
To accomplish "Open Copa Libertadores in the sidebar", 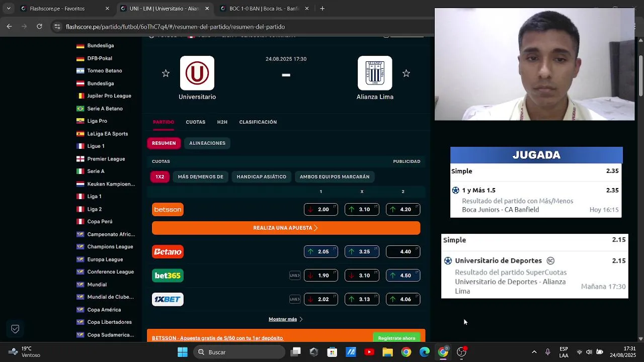I will point(109,322).
